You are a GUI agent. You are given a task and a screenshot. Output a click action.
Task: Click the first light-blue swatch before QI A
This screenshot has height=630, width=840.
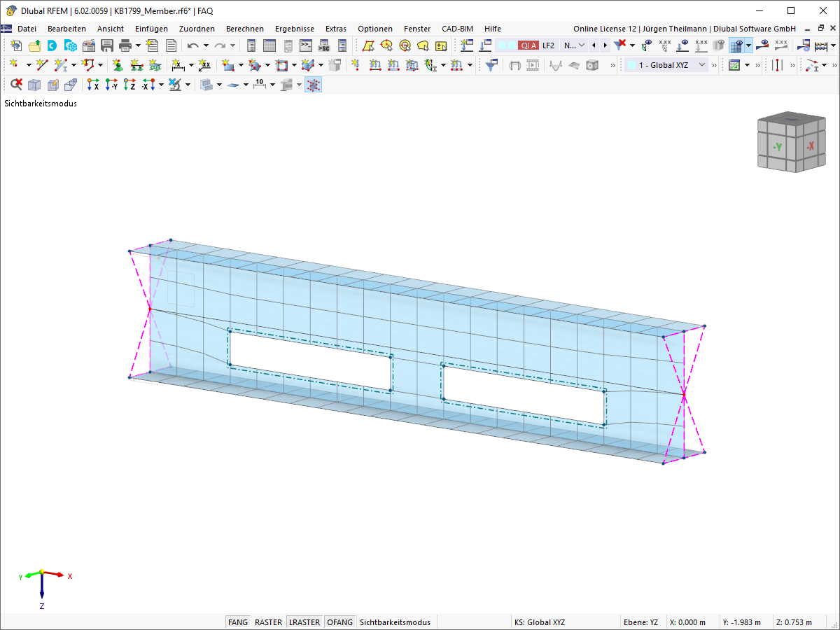502,45
